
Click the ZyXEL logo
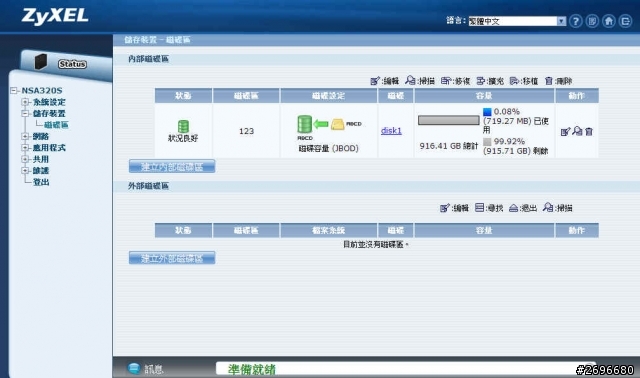click(55, 16)
